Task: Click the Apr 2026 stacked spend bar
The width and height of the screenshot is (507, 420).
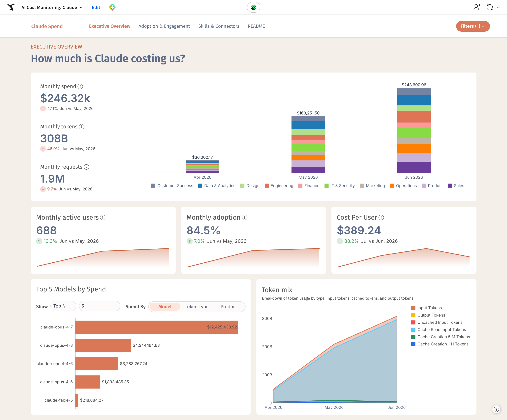Action: point(202,167)
